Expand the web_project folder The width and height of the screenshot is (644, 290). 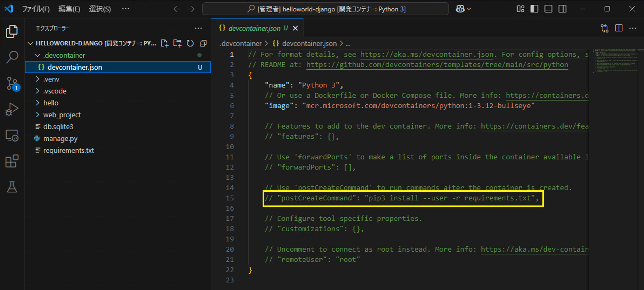coord(62,115)
